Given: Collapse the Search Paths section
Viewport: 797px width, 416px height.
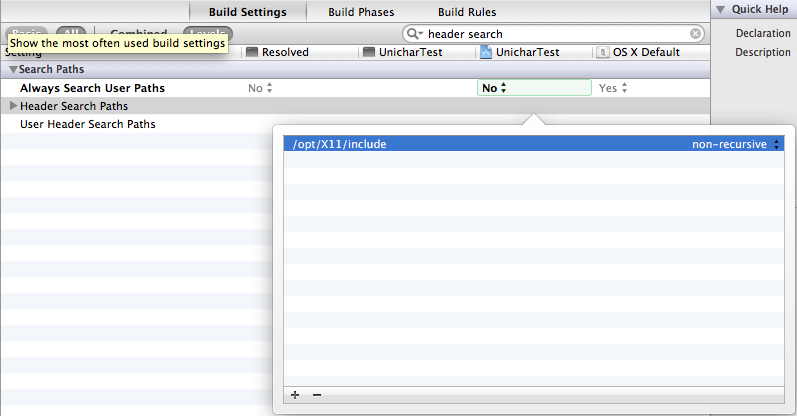Looking at the screenshot, I should pyautogui.click(x=13, y=70).
